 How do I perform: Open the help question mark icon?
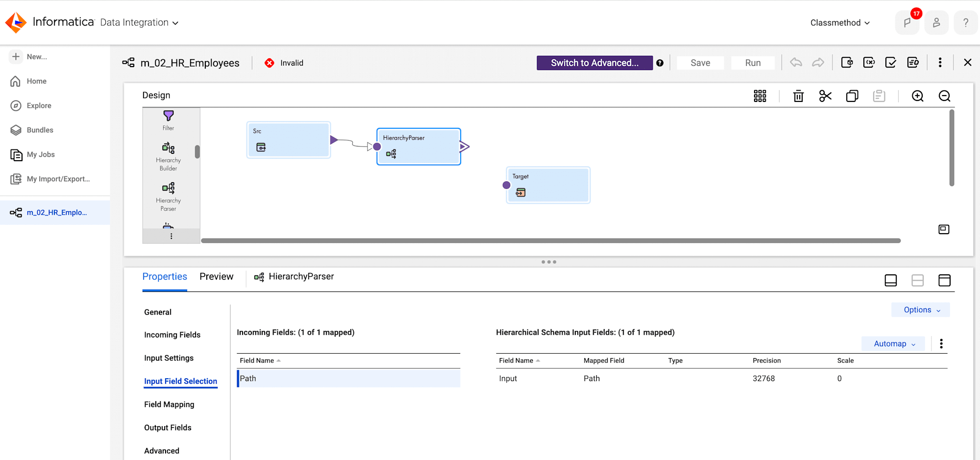tap(966, 23)
